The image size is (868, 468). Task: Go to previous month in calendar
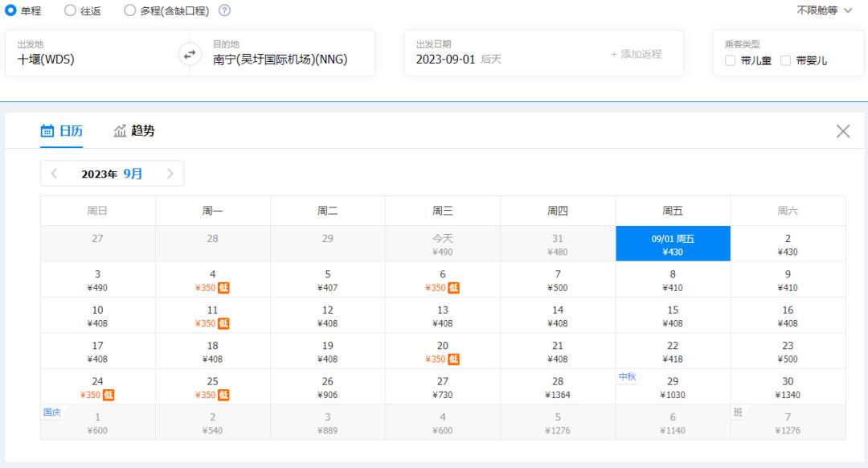point(54,174)
